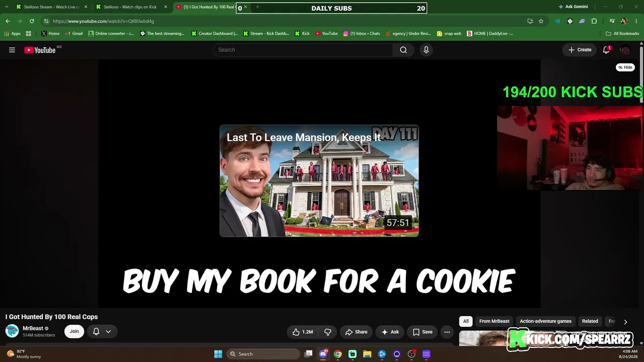Show more filter chips with arrow
Screen dimensions: 644x362
click(625, 322)
